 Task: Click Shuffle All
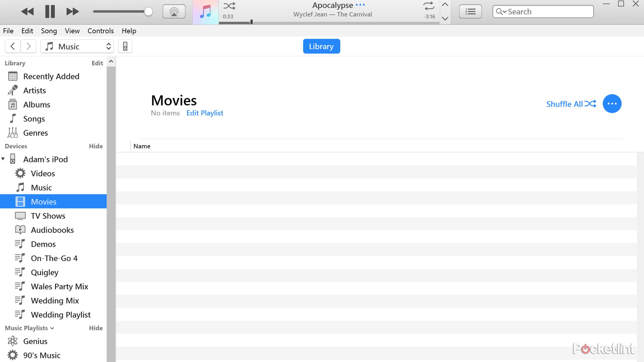coord(571,104)
